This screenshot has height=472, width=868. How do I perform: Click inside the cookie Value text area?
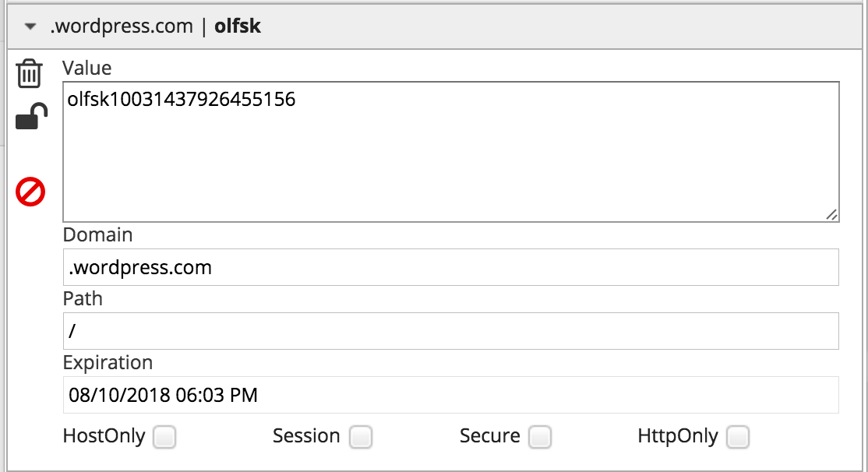pos(450,152)
